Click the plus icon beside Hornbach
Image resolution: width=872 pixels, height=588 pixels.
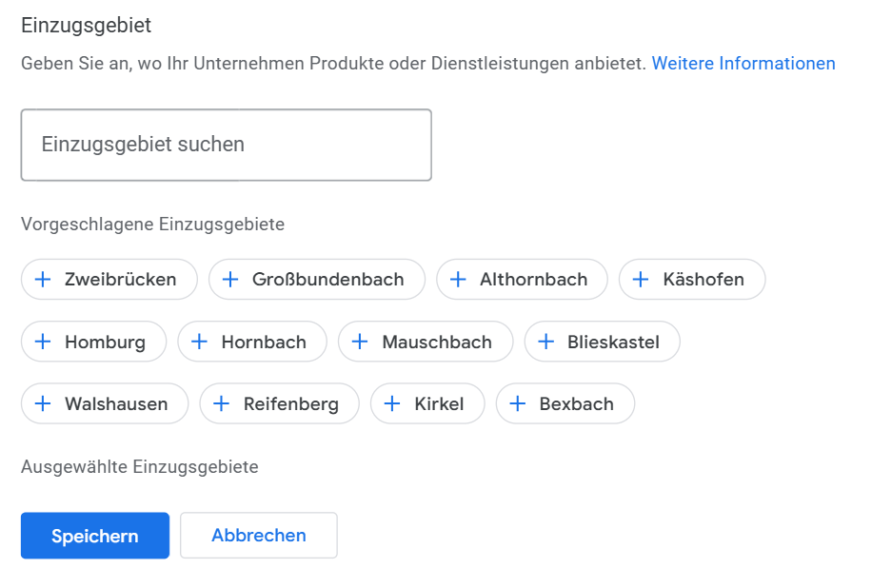pyautogui.click(x=199, y=342)
